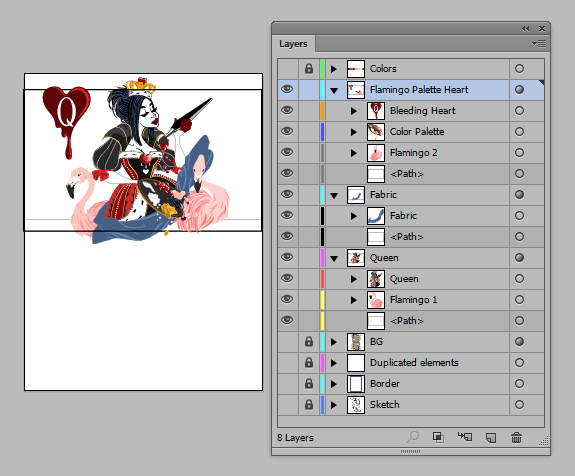The width and height of the screenshot is (575, 476).
Task: Unlock the Border layer
Action: click(309, 384)
